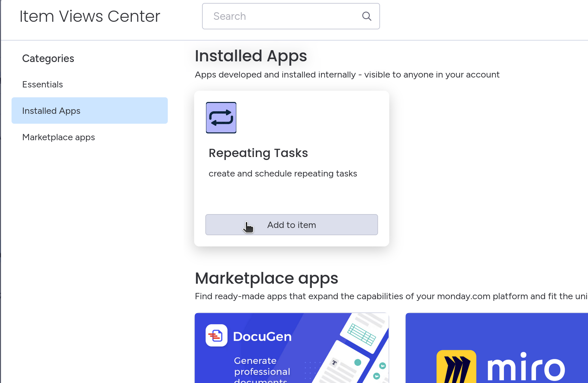Select the Essentials category
Screen dimensions: 588x383
pos(43,84)
